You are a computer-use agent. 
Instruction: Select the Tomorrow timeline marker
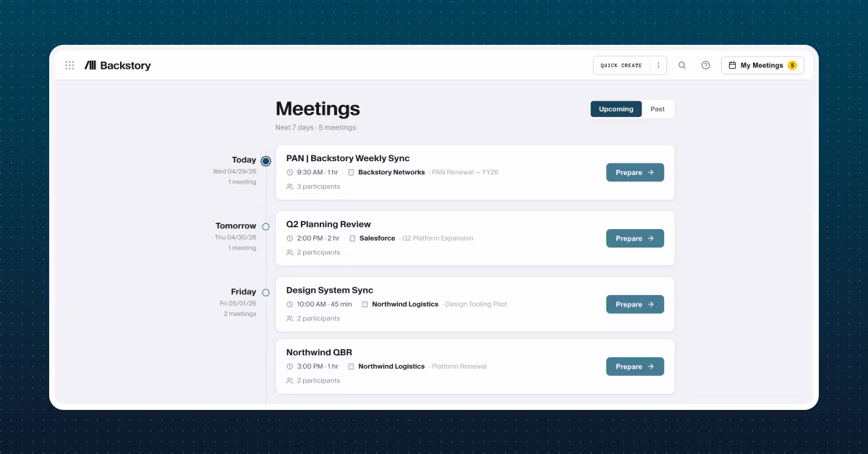(x=265, y=227)
